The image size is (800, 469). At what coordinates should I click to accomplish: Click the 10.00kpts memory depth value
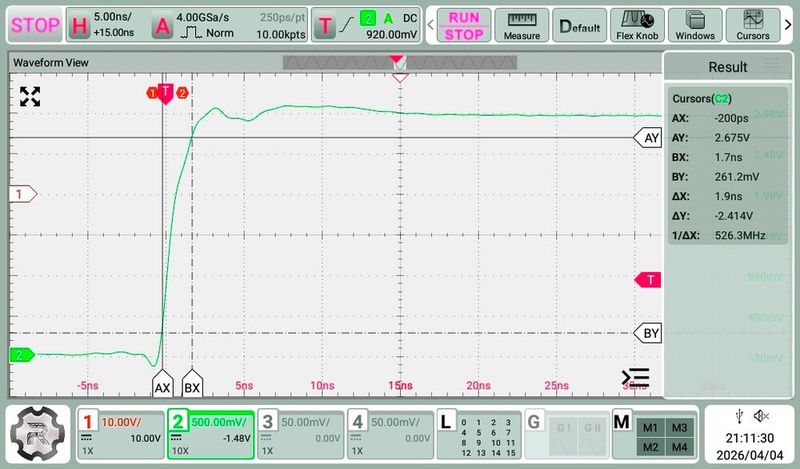pyautogui.click(x=281, y=34)
